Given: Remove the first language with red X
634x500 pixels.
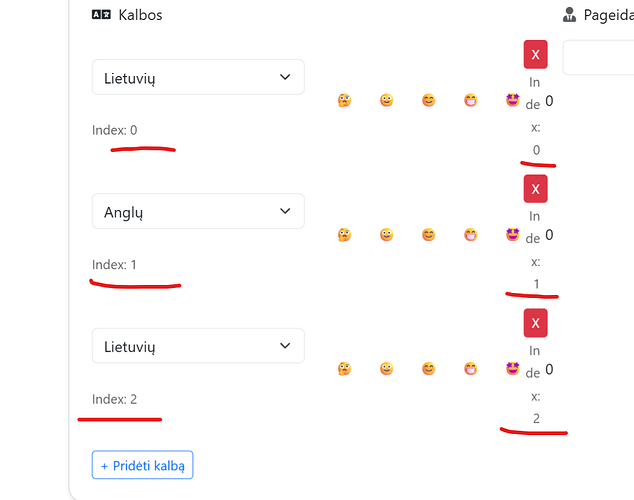Looking at the screenshot, I should [535, 54].
